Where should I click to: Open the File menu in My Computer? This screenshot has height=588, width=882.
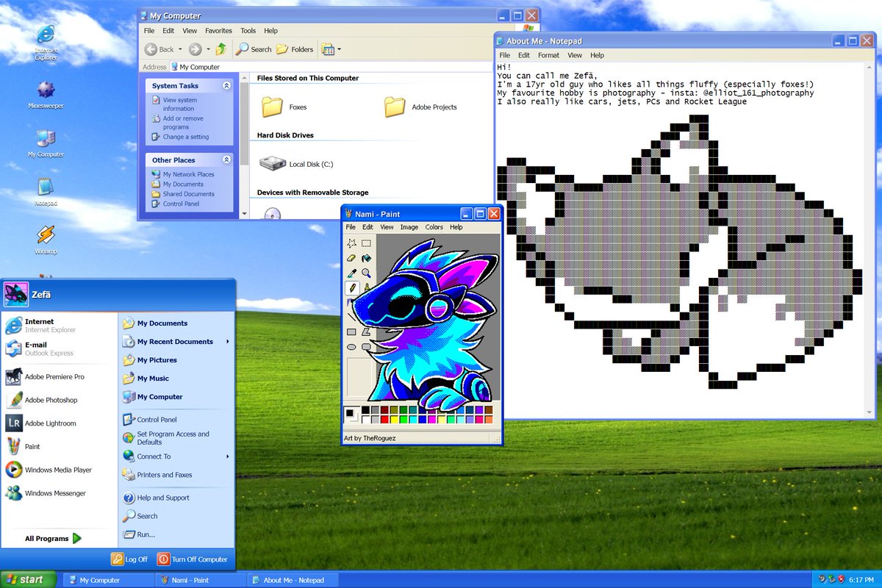[x=149, y=31]
